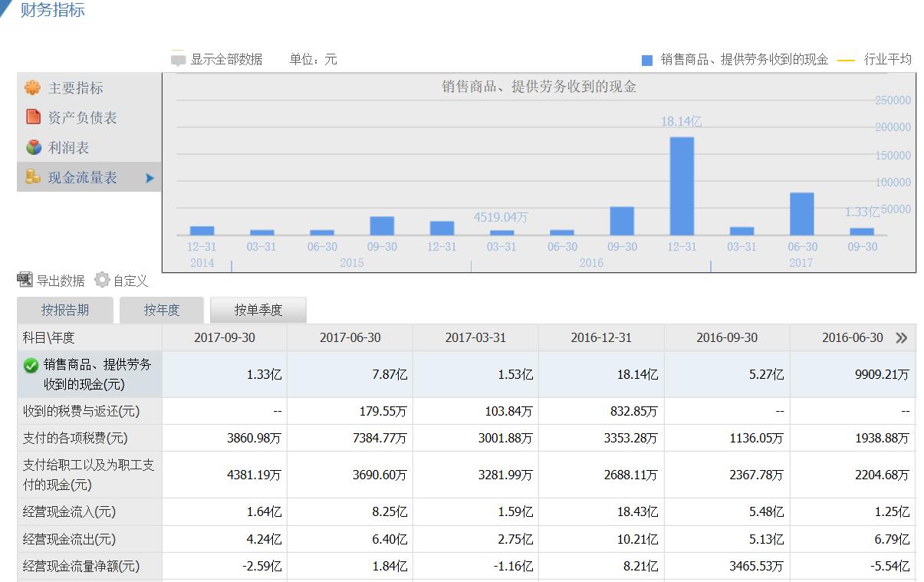
Task: Click the 自定义 gear icon
Action: (102, 280)
